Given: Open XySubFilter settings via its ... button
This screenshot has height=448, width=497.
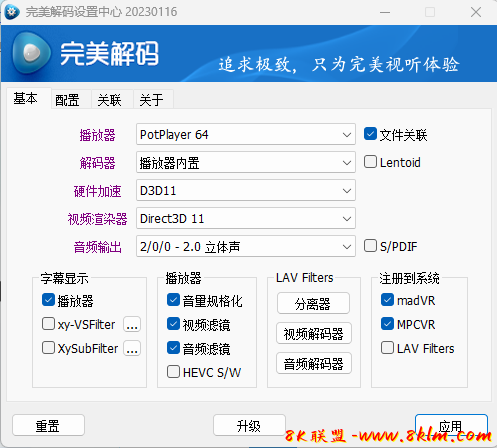Looking at the screenshot, I should [x=132, y=348].
